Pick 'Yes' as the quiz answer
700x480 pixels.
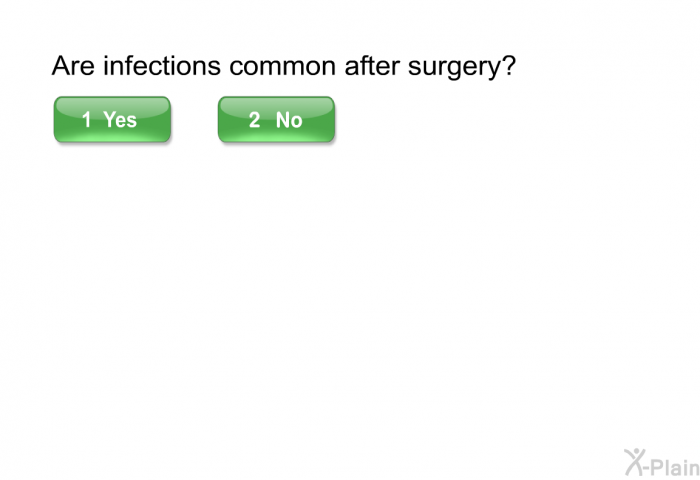(112, 120)
